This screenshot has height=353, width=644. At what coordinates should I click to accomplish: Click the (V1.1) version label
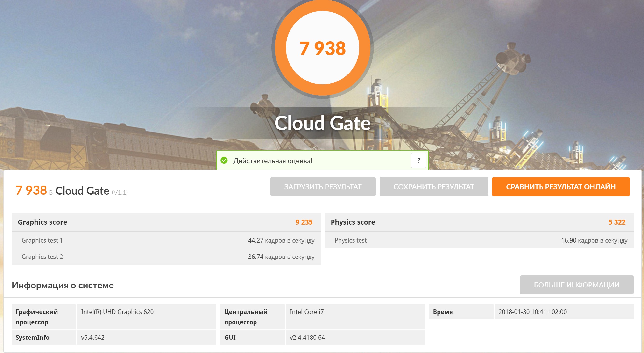[120, 192]
